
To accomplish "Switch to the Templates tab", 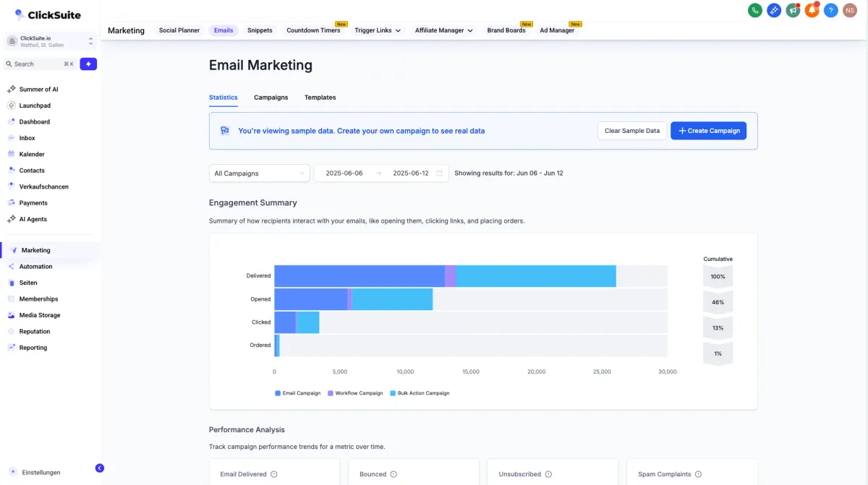I will click(320, 98).
